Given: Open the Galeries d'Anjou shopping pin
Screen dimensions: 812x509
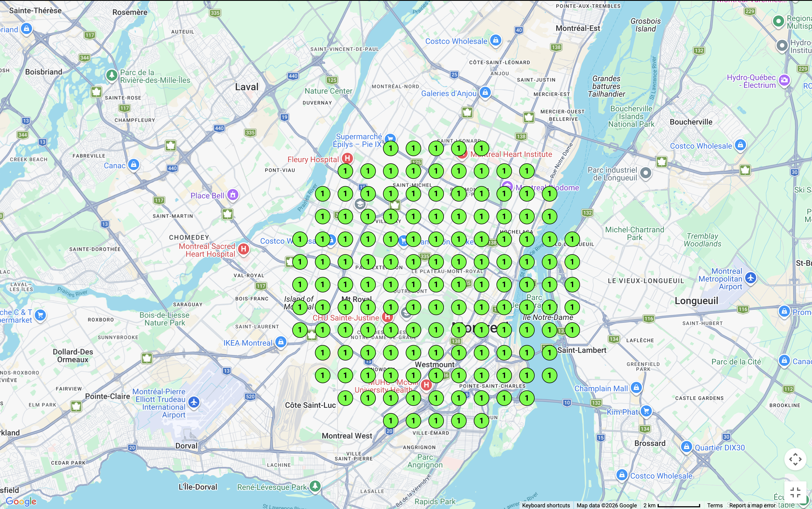Looking at the screenshot, I should point(485,92).
